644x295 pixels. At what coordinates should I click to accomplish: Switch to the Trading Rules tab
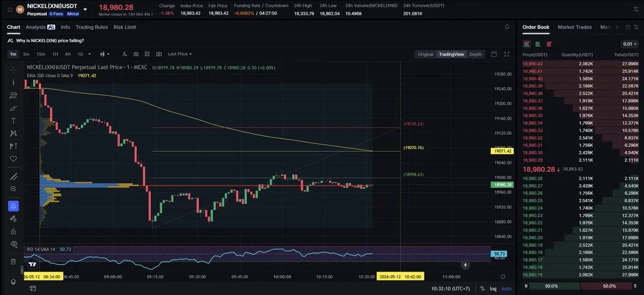(92, 27)
